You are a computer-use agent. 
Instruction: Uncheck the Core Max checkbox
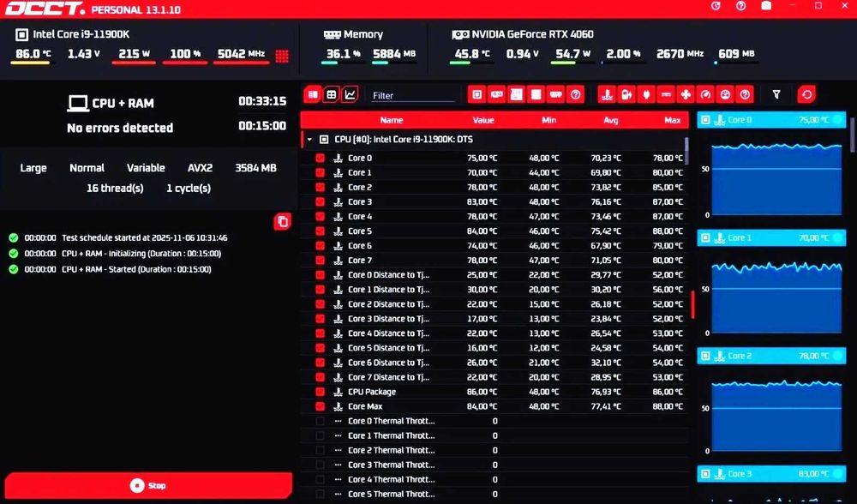tap(321, 406)
